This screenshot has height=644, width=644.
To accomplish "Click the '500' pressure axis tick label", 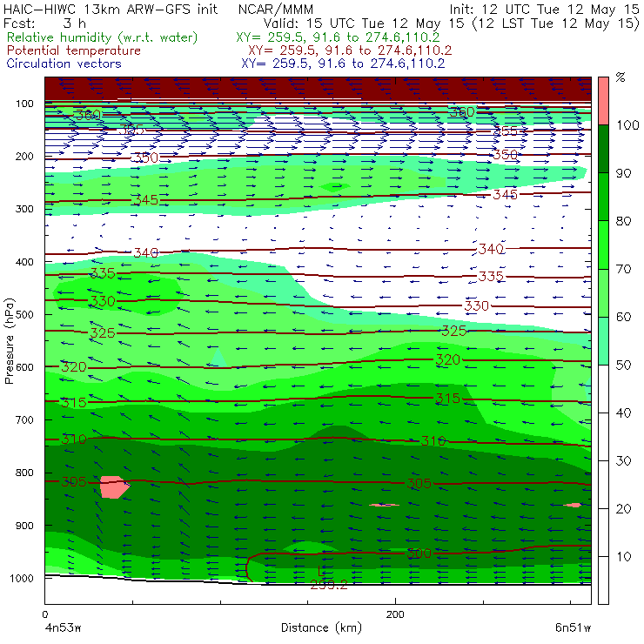I will pyautogui.click(x=24, y=314).
